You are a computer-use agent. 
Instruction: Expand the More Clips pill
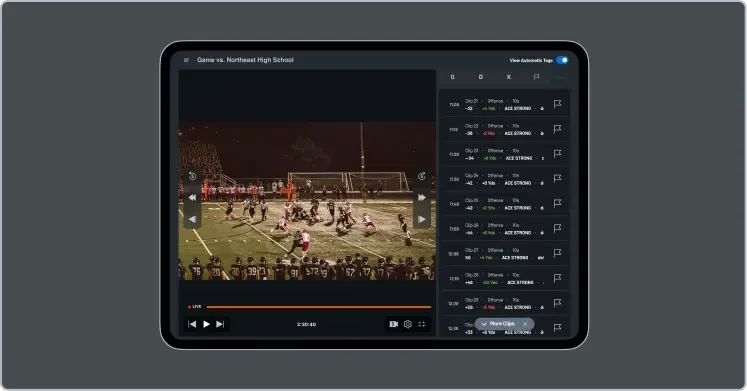[x=498, y=324]
